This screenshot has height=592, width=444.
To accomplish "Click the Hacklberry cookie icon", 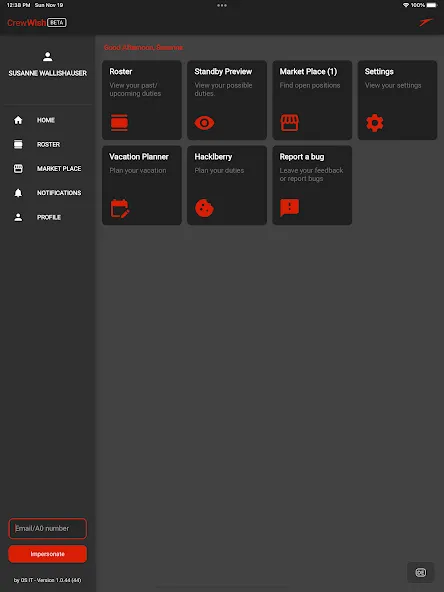I will pos(204,208).
